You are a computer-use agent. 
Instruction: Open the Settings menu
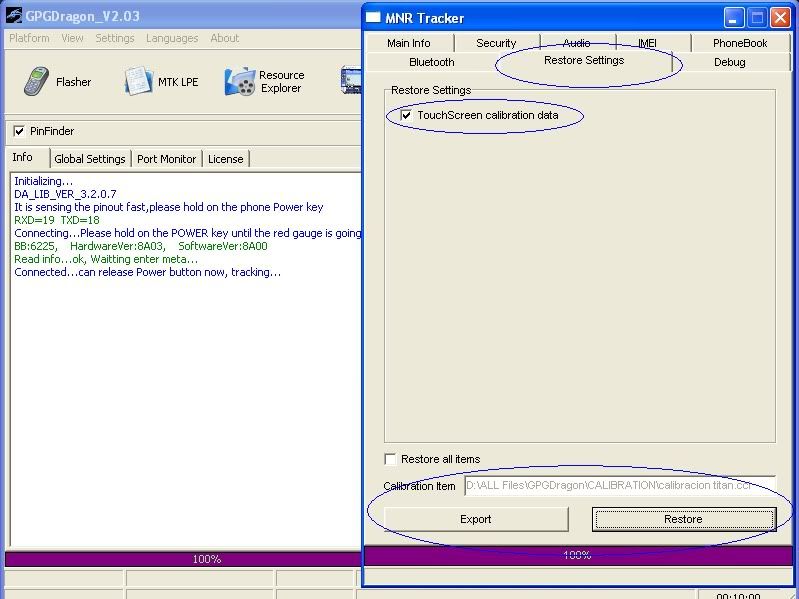115,38
